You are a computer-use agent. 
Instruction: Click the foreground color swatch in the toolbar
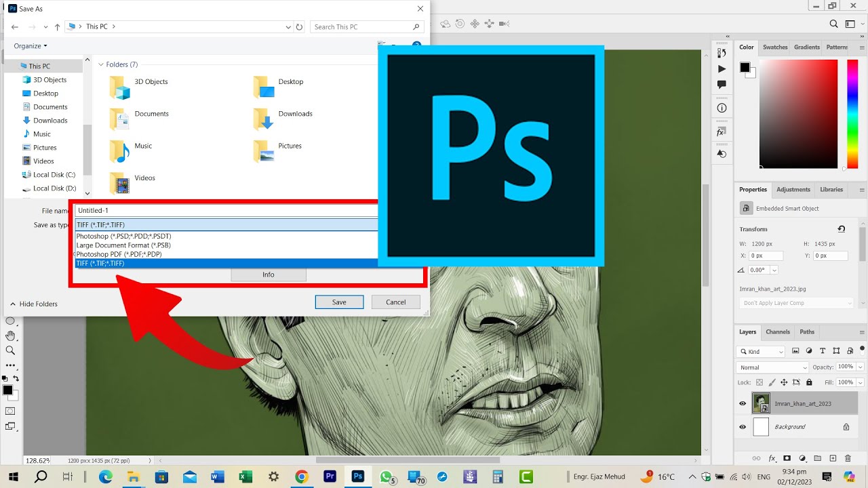(7, 390)
